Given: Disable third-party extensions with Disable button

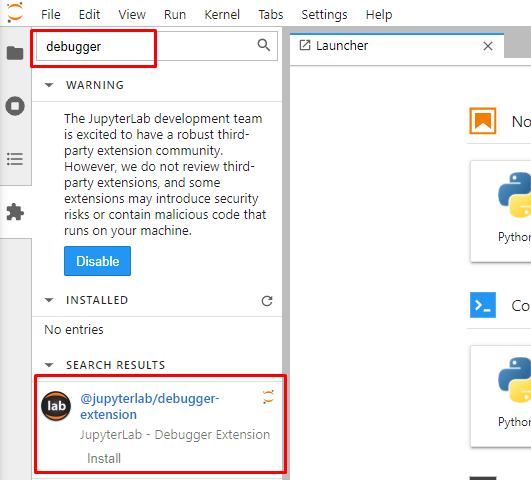Looking at the screenshot, I should (x=98, y=261).
